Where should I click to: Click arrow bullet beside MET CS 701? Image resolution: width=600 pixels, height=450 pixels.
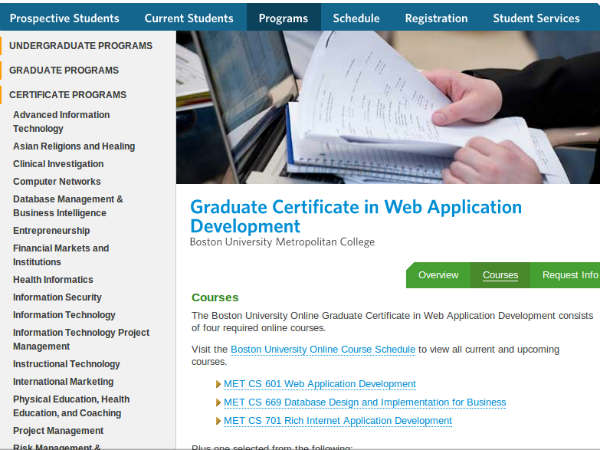(218, 421)
